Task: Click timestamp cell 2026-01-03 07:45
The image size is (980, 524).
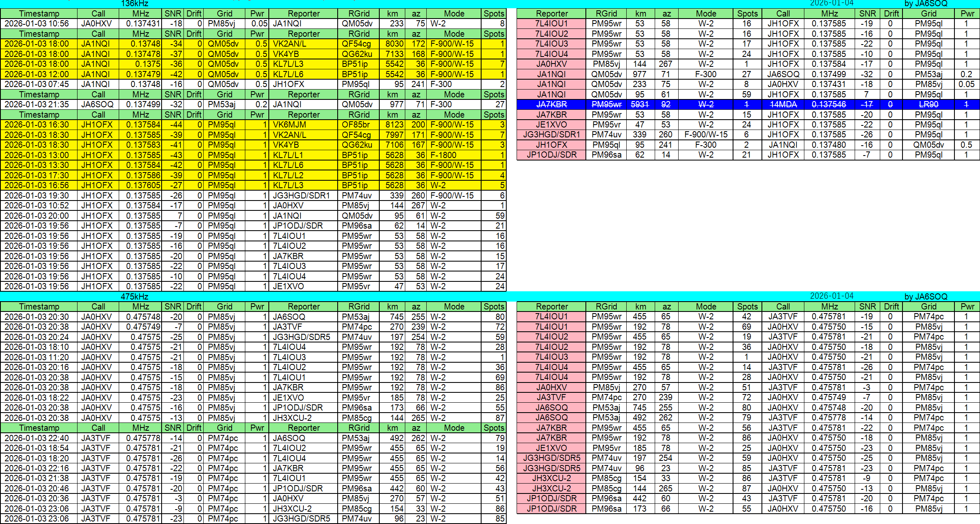Action: point(37,84)
